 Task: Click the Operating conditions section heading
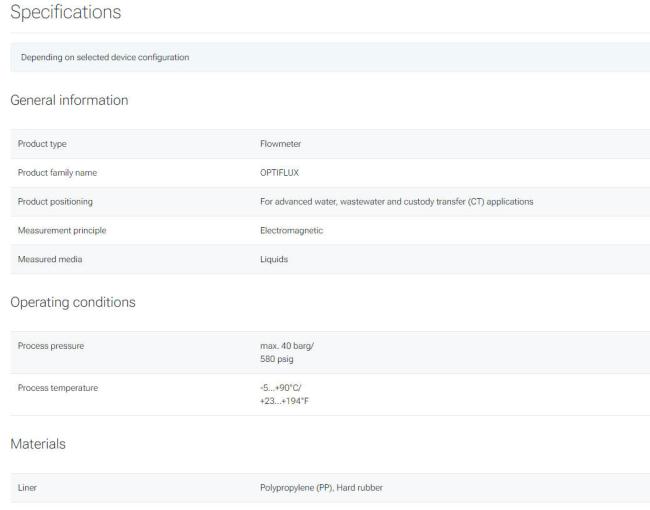point(73,302)
